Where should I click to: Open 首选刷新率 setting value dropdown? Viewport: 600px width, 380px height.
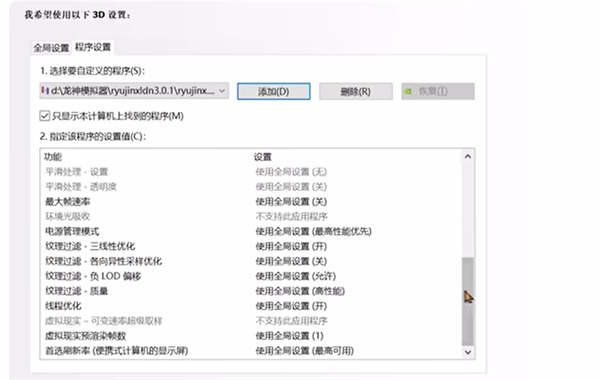(x=305, y=351)
